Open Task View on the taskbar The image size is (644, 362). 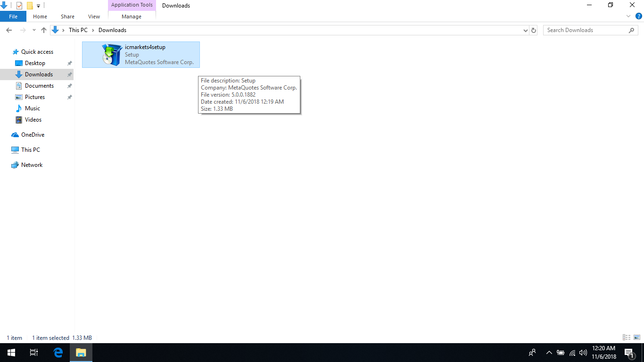(34, 353)
